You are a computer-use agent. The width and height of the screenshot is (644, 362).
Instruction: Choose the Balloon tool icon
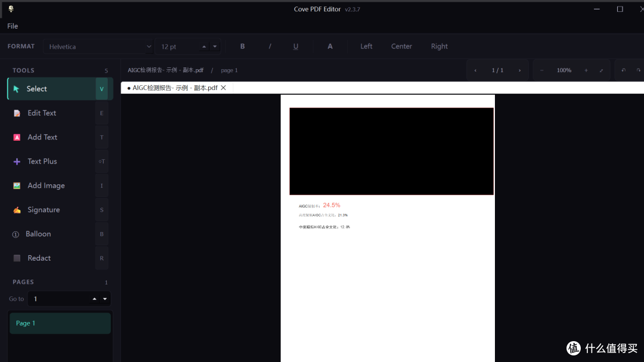click(16, 234)
